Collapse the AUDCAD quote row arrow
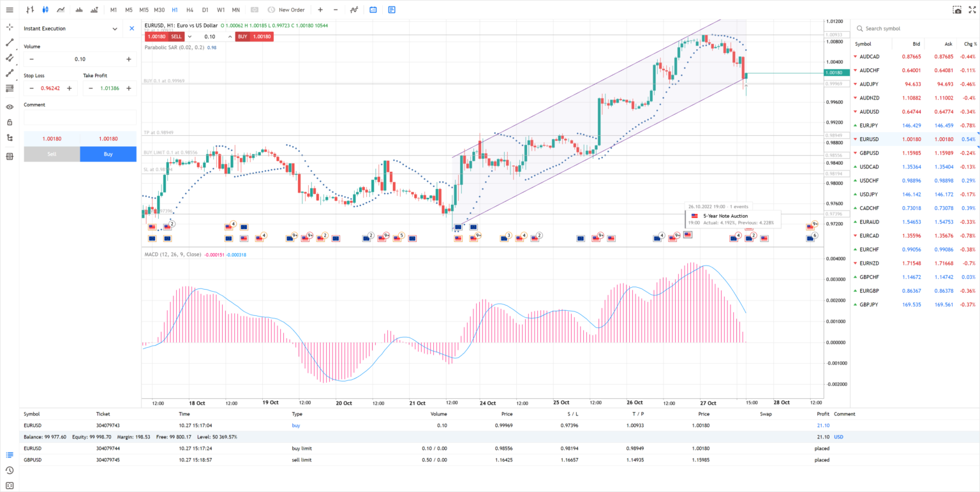Viewport: 980px width, 492px height. coord(856,56)
